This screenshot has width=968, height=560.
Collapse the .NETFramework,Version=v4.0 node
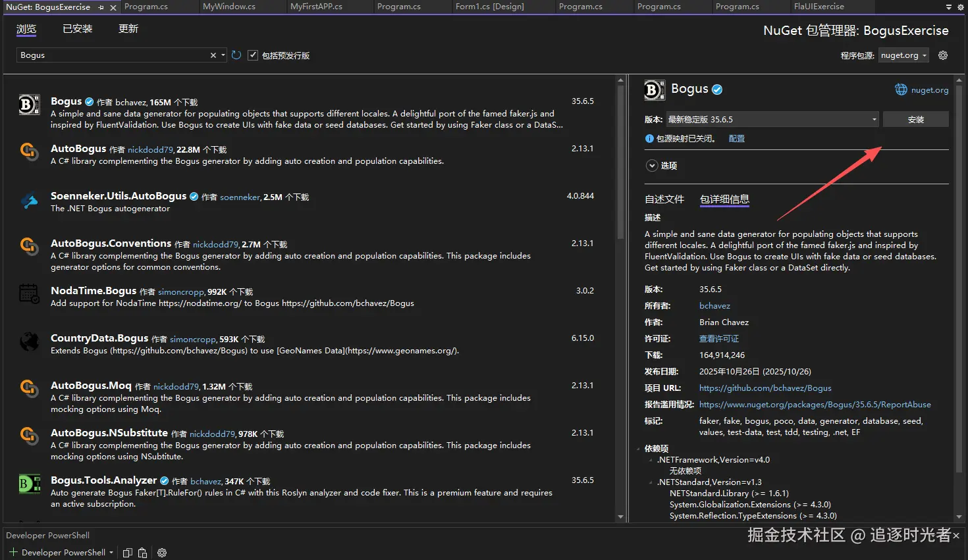[x=651, y=460]
